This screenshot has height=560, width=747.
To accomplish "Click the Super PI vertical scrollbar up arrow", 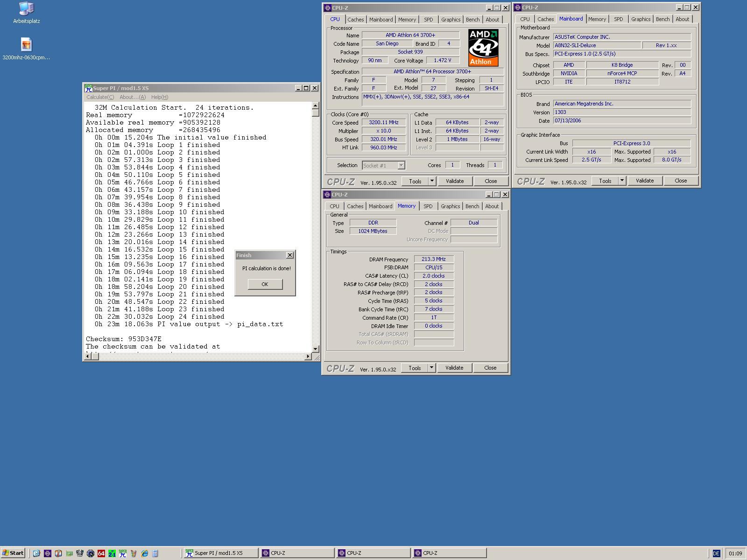I will (x=315, y=105).
